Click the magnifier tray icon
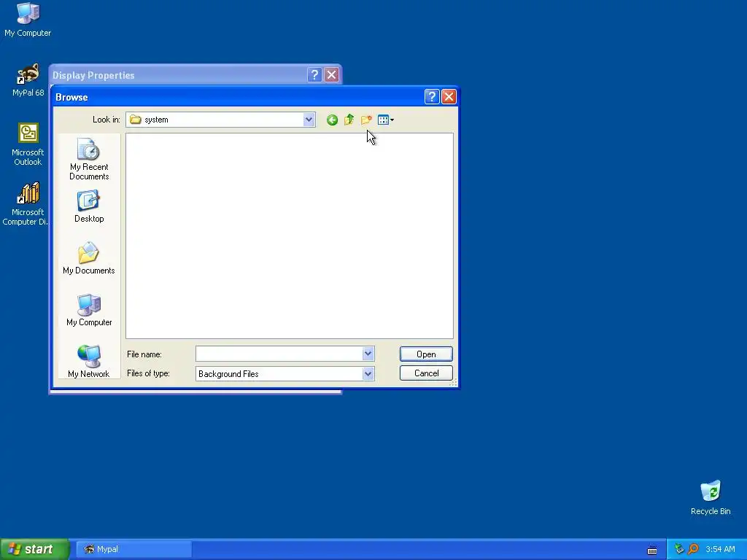Image resolution: width=747 pixels, height=560 pixels. click(693, 549)
